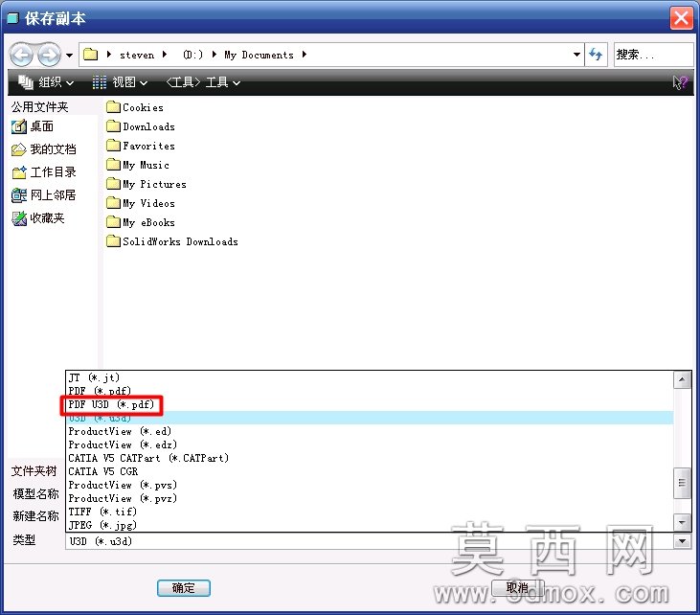The image size is (700, 615).
Task: Select the (D:) path segment
Action: tap(192, 55)
